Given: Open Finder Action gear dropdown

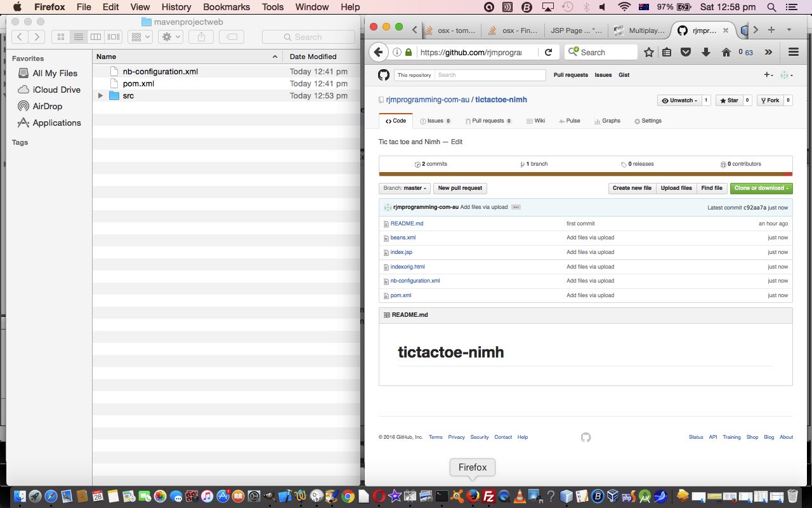Looking at the screenshot, I should (171, 37).
